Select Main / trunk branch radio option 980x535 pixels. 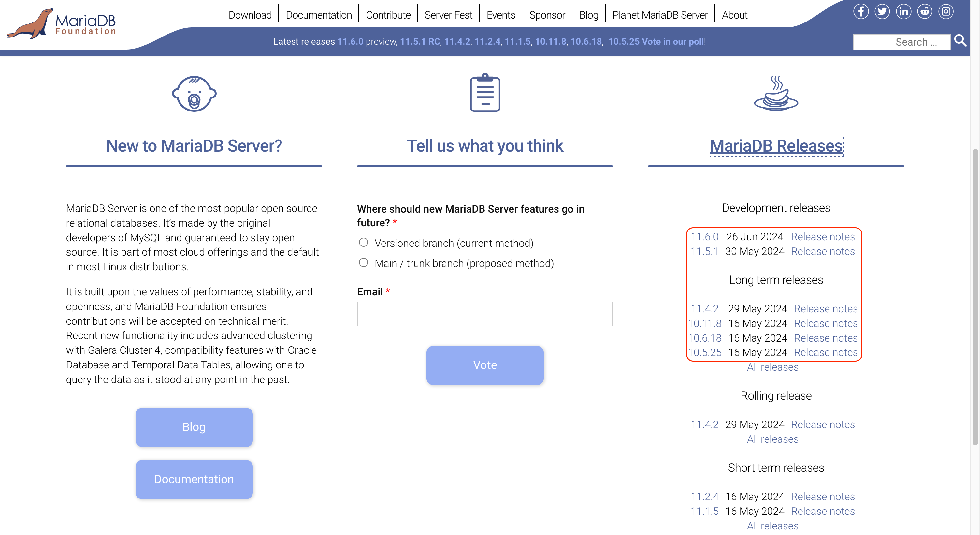pos(363,263)
